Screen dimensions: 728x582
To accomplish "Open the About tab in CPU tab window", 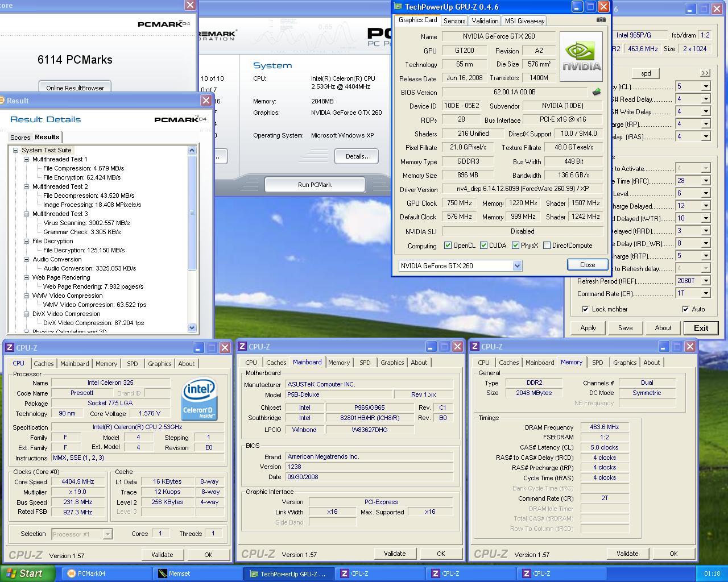I will 186,364.
